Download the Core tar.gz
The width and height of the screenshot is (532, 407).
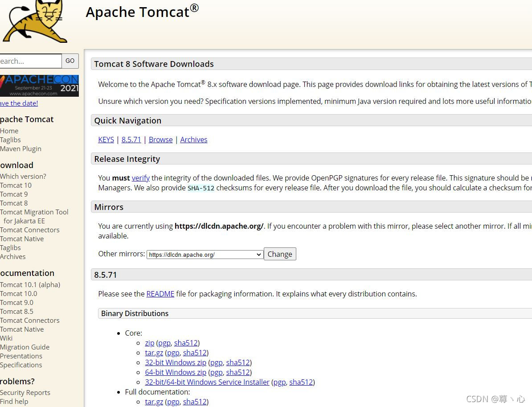pyautogui.click(x=154, y=353)
